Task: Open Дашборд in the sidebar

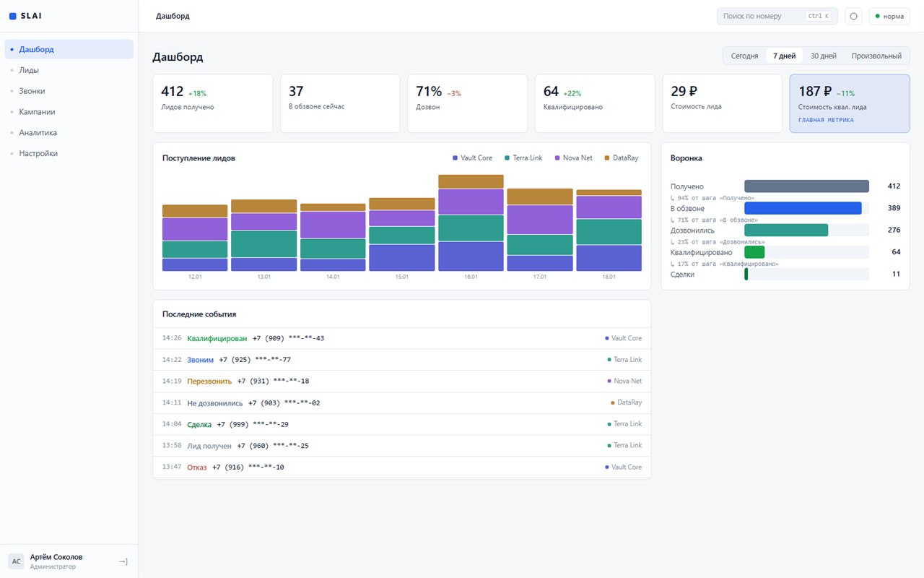Action: coord(69,49)
